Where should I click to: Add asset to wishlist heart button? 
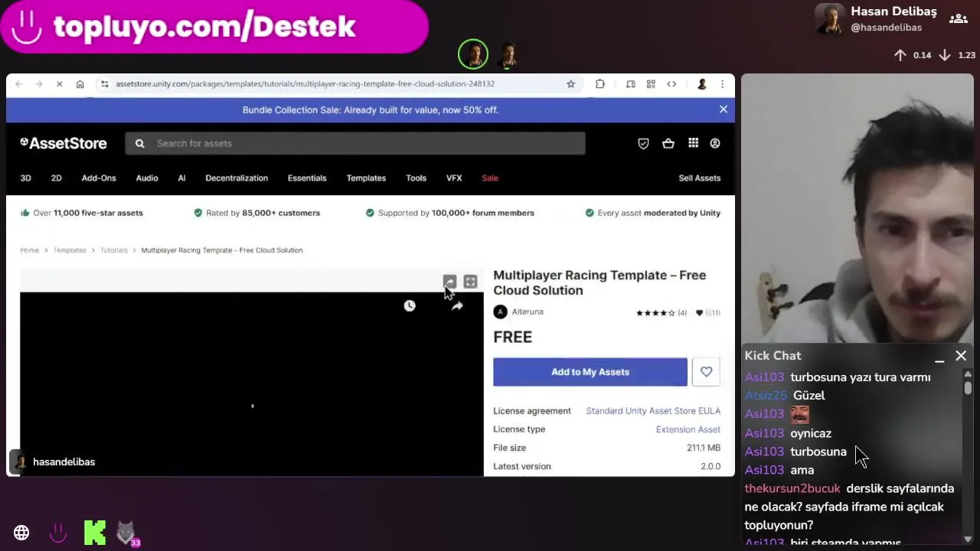click(x=706, y=372)
